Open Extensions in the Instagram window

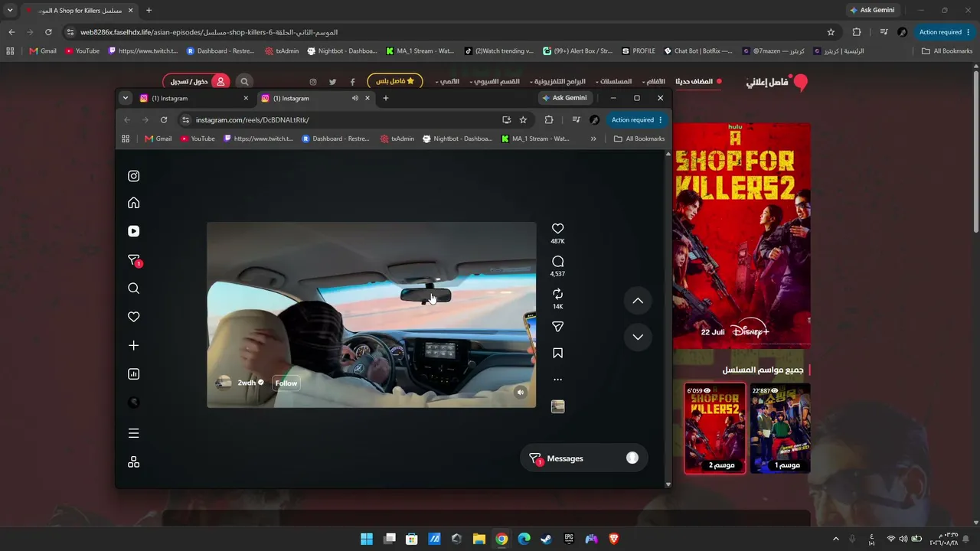[x=549, y=120]
